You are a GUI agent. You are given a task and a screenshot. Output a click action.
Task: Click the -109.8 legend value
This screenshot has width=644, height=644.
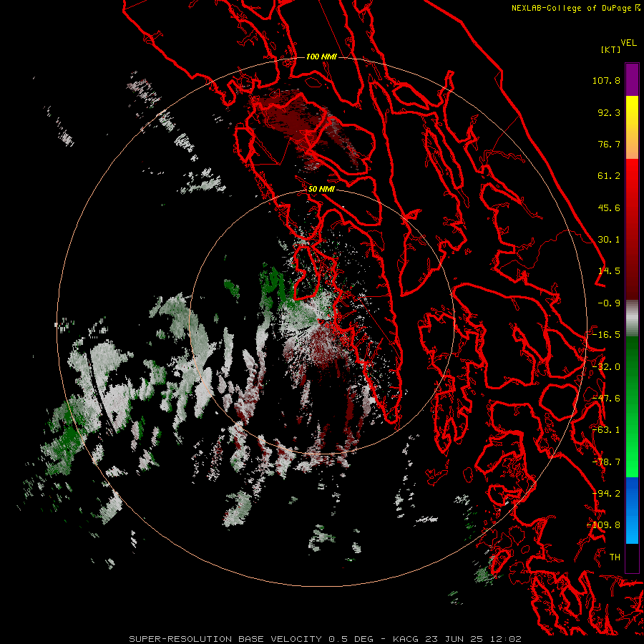point(603,525)
